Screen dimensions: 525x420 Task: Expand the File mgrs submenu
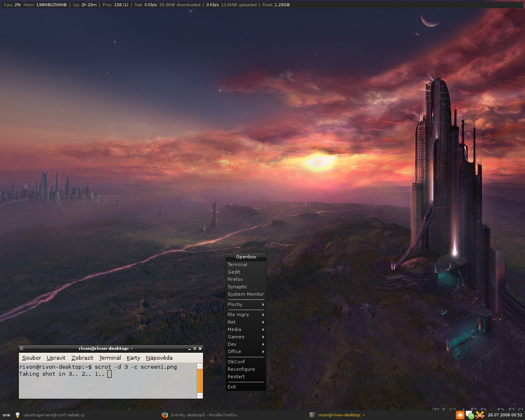(x=246, y=315)
